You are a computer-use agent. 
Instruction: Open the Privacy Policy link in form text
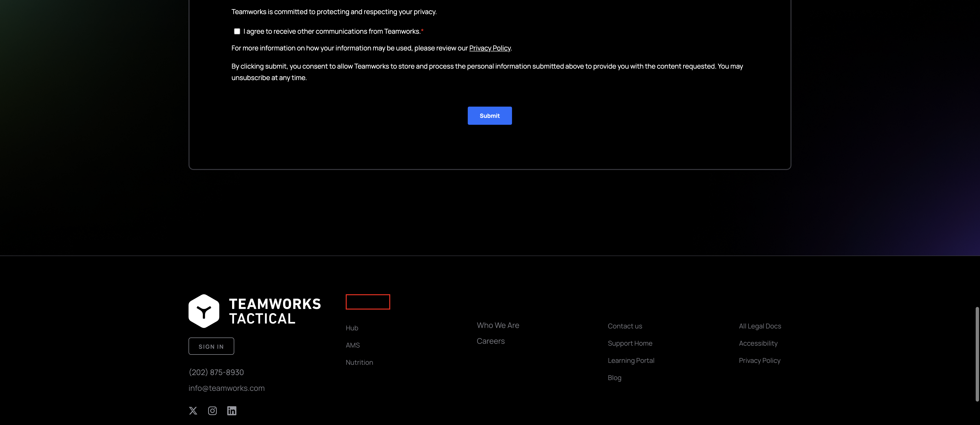click(490, 48)
